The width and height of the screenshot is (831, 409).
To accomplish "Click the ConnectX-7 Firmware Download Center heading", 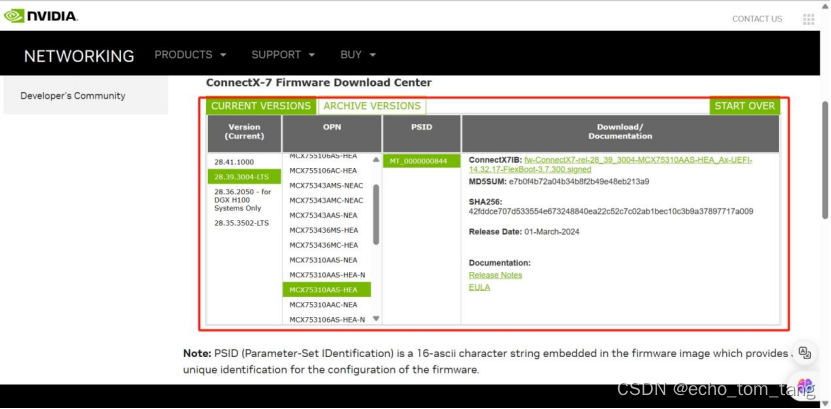I will point(319,83).
